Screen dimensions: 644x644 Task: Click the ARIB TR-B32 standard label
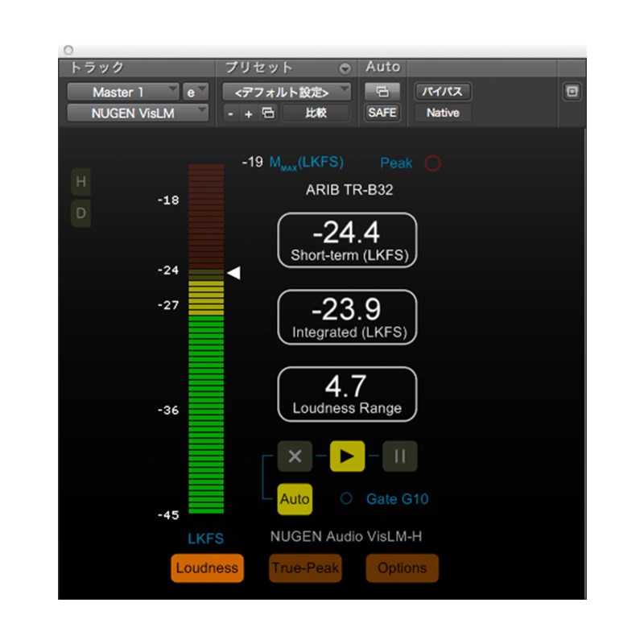point(349,190)
